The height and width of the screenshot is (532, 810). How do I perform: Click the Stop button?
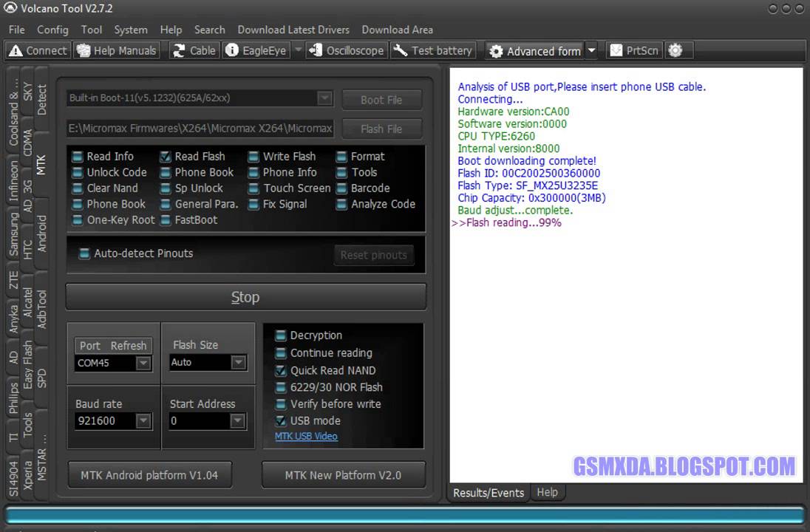[x=246, y=297]
